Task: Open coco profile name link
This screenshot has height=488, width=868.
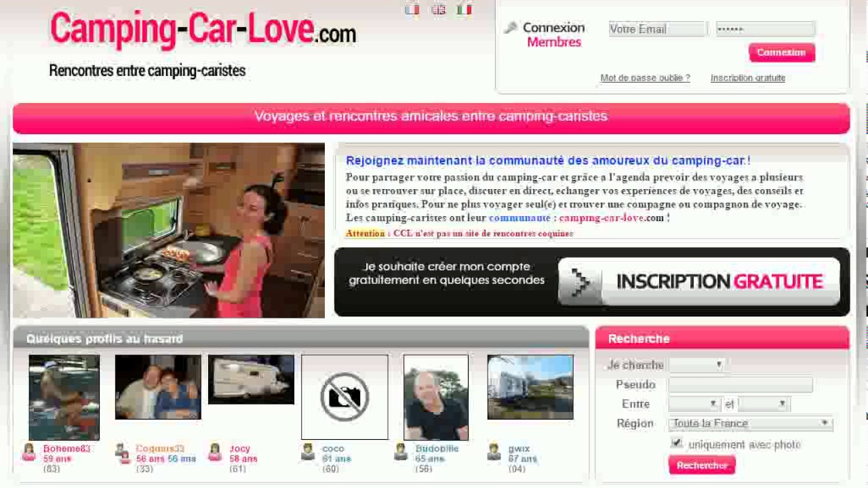Action: pos(333,449)
